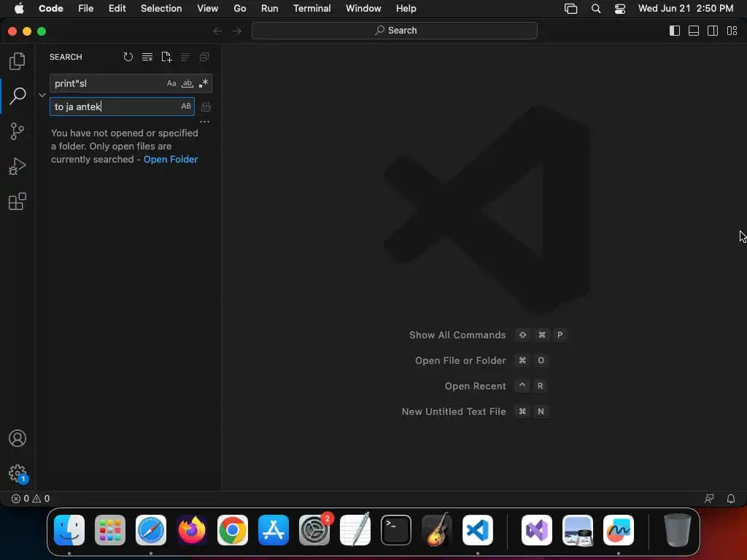The height and width of the screenshot is (560, 747).
Task: Click the title bar command center Search
Action: (x=395, y=31)
